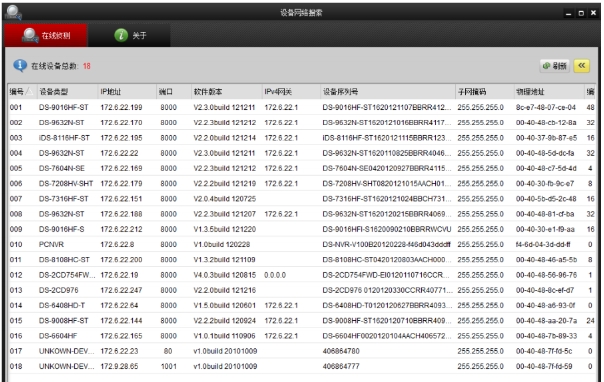Screen dimensions: 604x382
Task: Sort by 设备类型 column header
Action: point(67,92)
